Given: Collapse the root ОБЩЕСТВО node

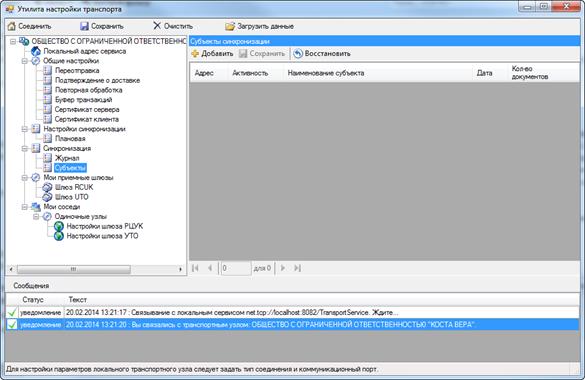Looking at the screenshot, I should 13,41.
